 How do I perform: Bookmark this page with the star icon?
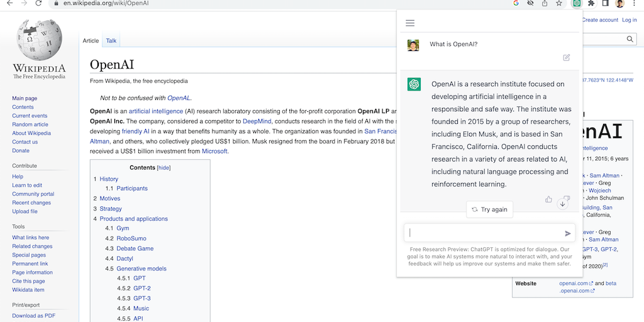coord(559,4)
